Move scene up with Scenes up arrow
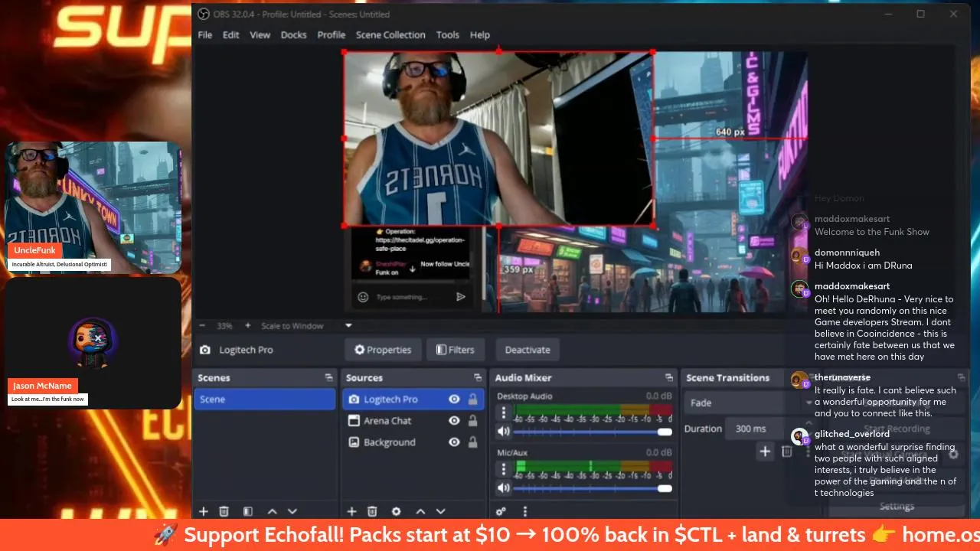The width and height of the screenshot is (980, 551). (272, 511)
